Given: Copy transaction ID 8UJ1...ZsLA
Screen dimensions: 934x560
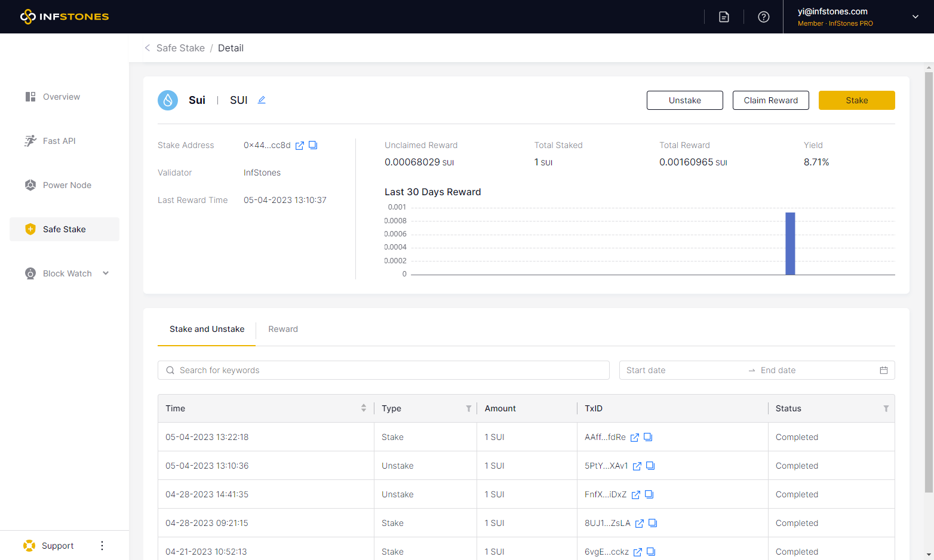Looking at the screenshot, I should point(653,523).
